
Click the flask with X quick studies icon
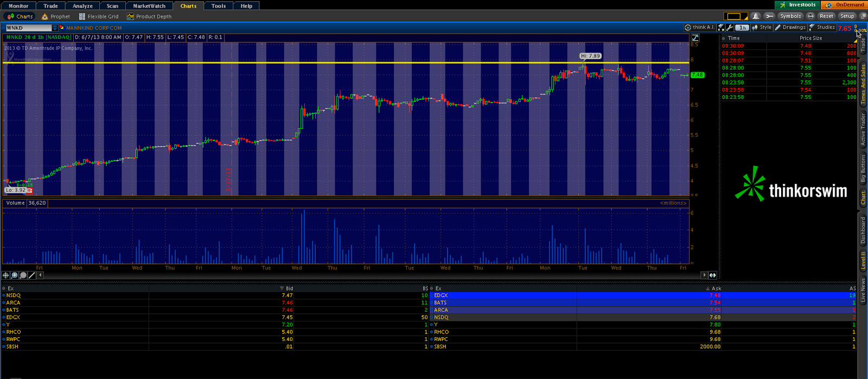pyautogui.click(x=721, y=27)
